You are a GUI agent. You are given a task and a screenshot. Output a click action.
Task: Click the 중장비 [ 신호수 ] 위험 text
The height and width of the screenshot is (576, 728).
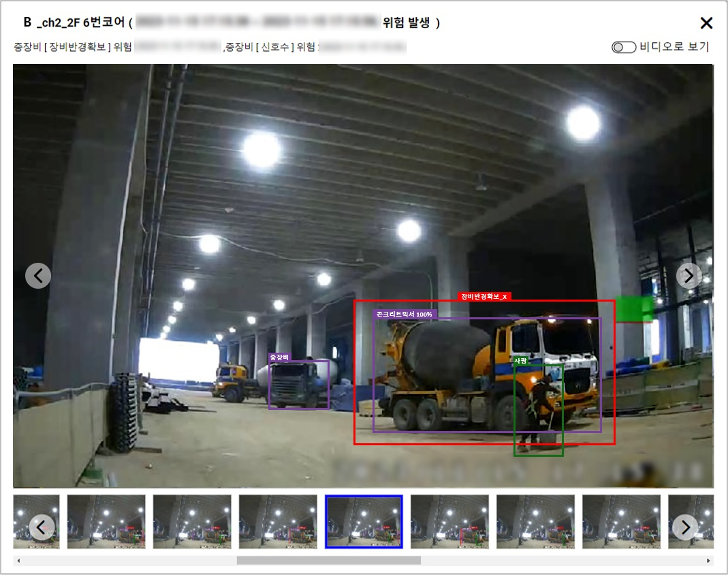click(x=270, y=47)
